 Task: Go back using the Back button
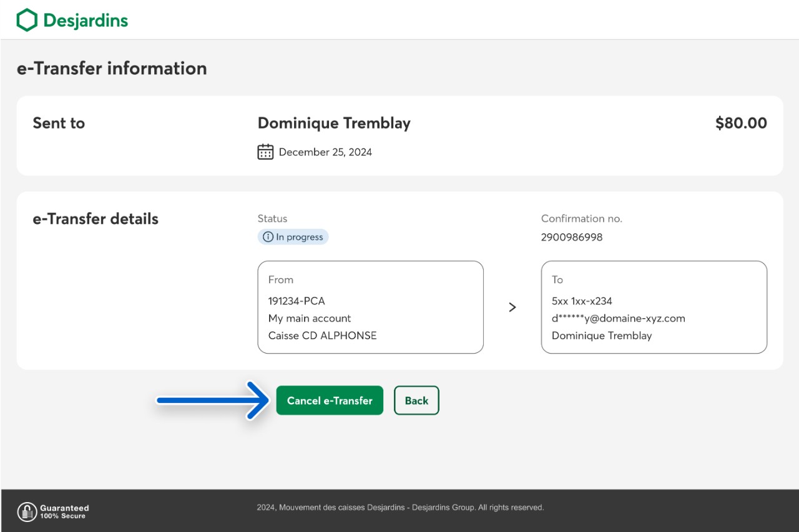[x=416, y=400]
